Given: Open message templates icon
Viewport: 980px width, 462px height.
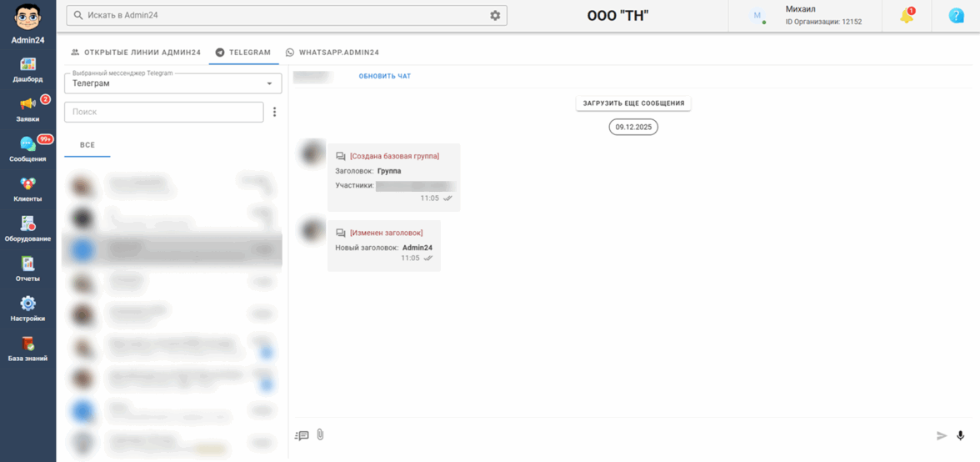Looking at the screenshot, I should point(302,435).
